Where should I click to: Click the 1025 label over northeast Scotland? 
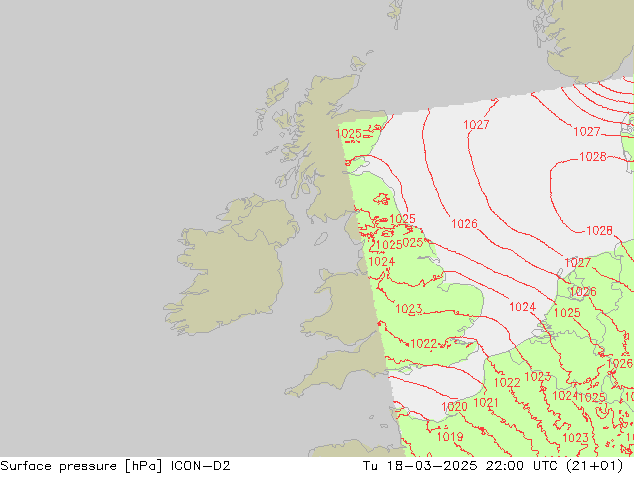pos(349,133)
